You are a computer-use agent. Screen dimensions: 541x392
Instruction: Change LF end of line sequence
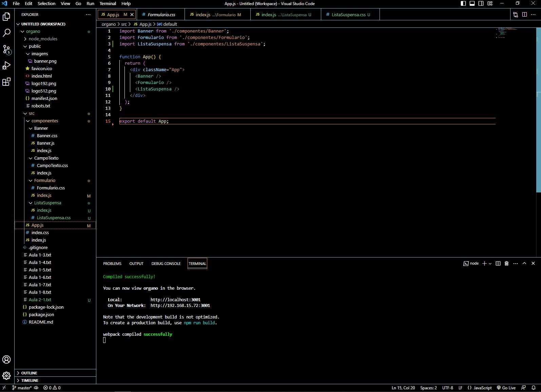pos(460,388)
